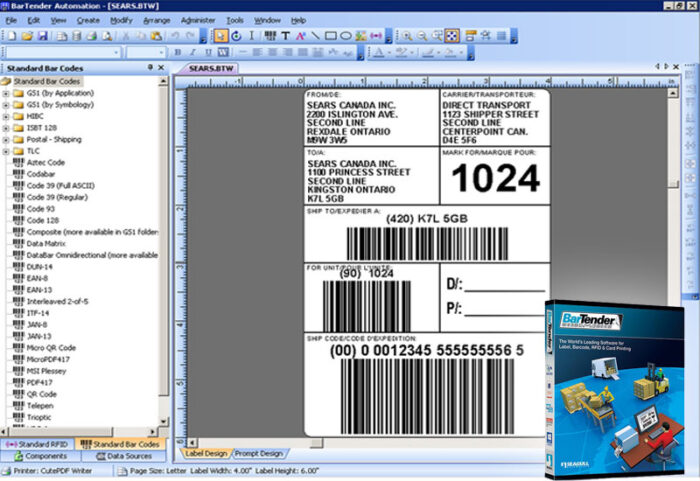Click the Save diskette icon
Image resolution: width=700 pixels, height=481 pixels.
[x=42, y=36]
